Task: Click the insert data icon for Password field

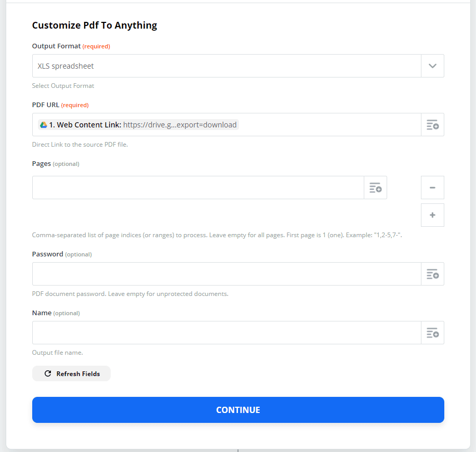Action: tap(433, 274)
